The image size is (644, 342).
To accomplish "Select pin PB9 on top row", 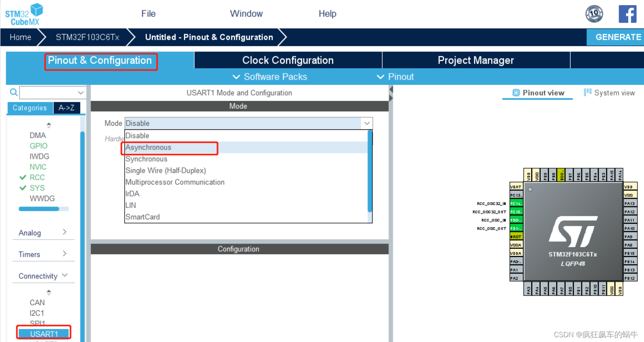I will pos(545,175).
